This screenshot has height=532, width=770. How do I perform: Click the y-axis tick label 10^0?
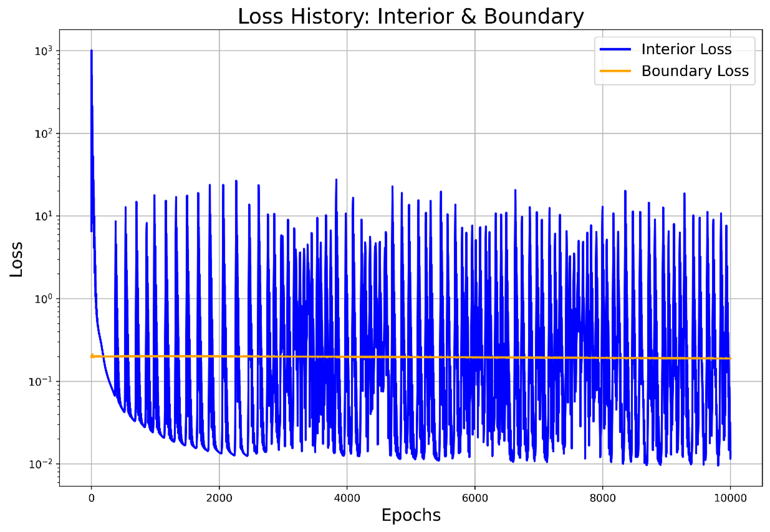pos(45,298)
